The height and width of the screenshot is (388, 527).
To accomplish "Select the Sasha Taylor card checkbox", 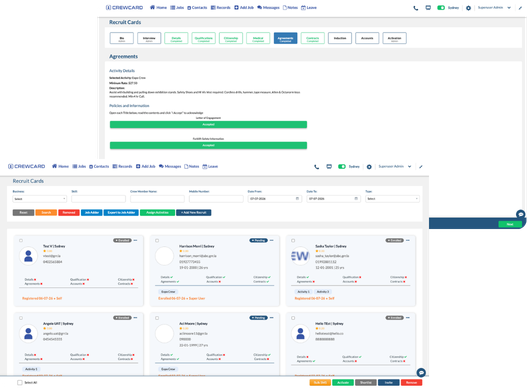I will [293, 240].
